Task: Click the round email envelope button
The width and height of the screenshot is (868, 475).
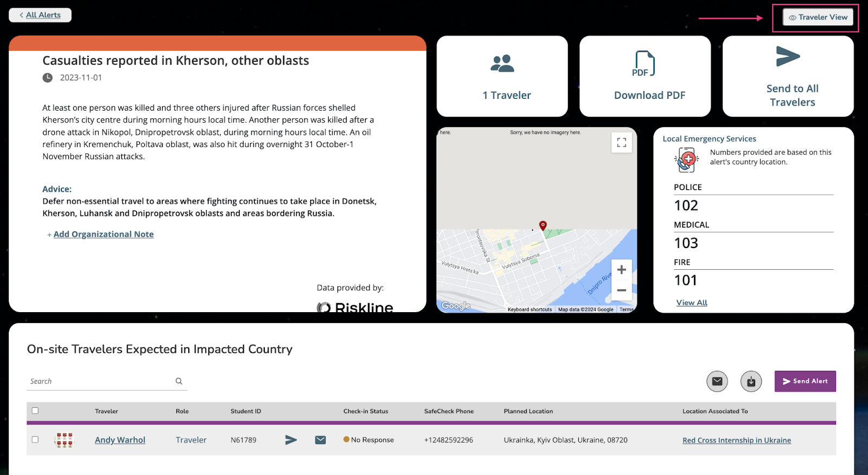Action: [717, 381]
